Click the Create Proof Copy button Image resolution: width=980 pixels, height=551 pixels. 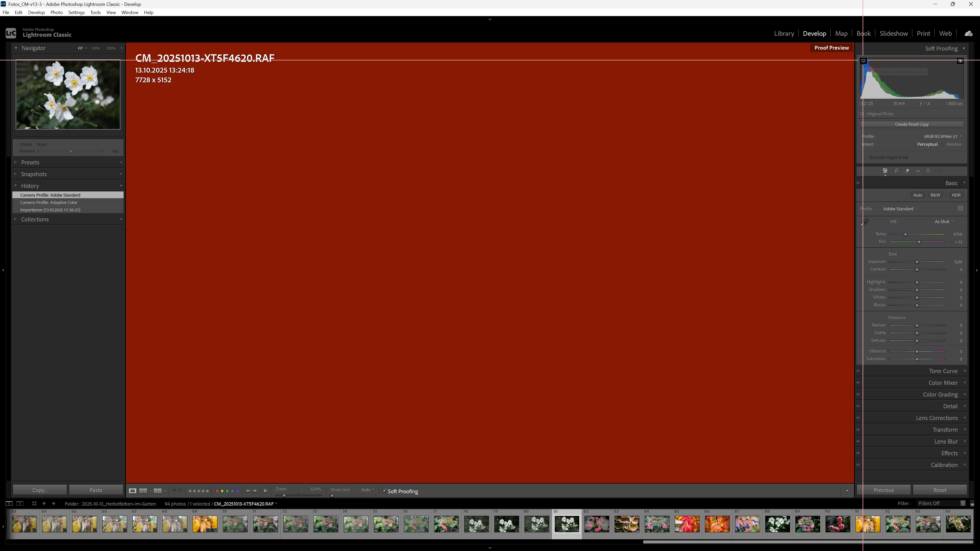click(x=912, y=124)
